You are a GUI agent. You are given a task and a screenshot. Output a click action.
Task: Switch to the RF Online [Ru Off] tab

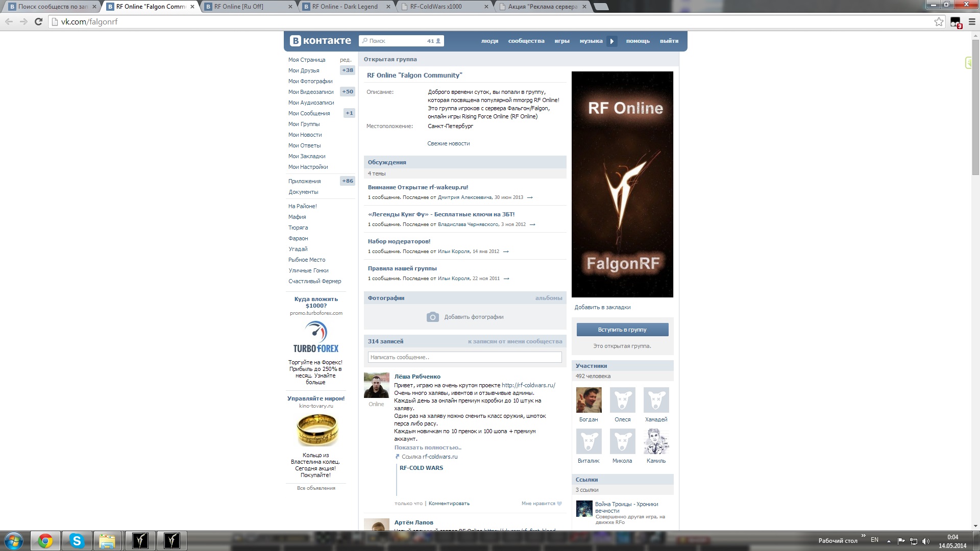coord(248,7)
